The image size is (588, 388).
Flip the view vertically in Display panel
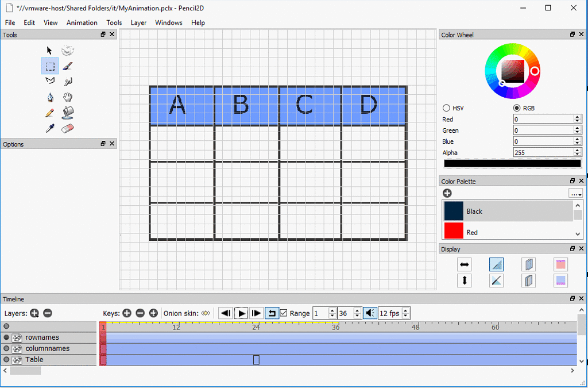pyautogui.click(x=464, y=281)
